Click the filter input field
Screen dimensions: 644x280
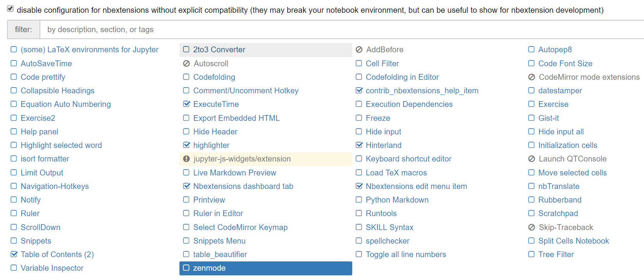(x=342, y=29)
